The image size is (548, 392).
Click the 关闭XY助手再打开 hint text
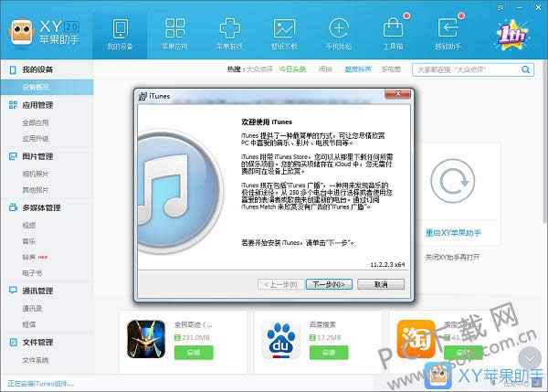[x=452, y=258]
